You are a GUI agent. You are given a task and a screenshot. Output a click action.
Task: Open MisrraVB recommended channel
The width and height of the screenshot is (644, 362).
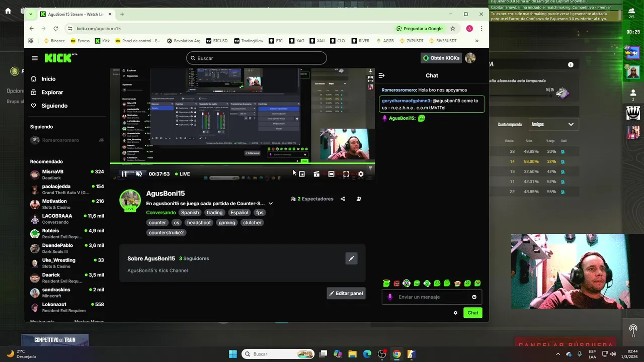(x=67, y=174)
